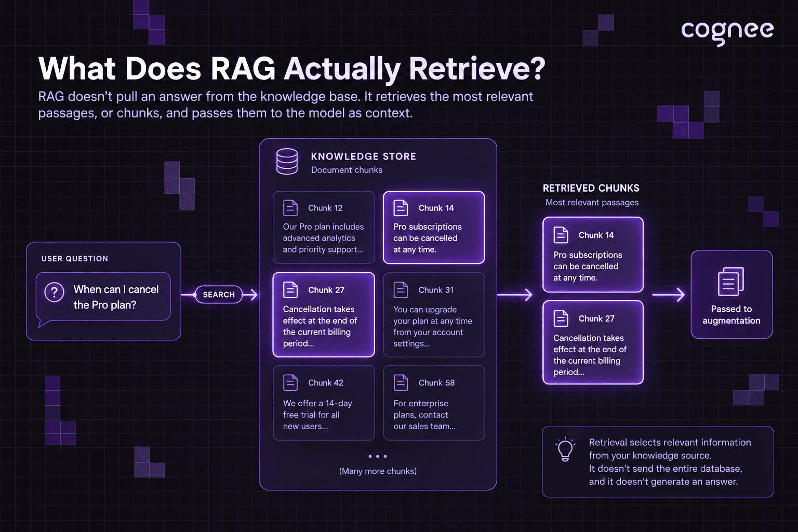This screenshot has height=532, width=798.
Task: Click the Chunk 42 document icon
Action: click(x=290, y=382)
